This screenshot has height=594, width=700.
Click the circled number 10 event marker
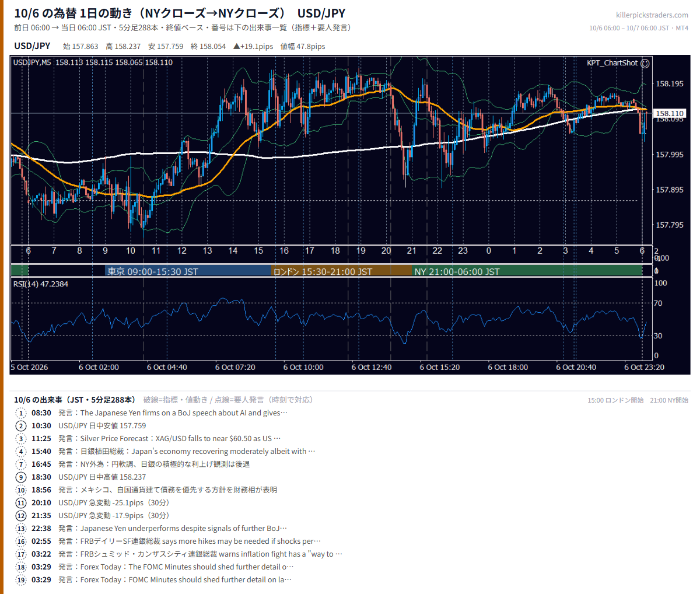pos(21,490)
